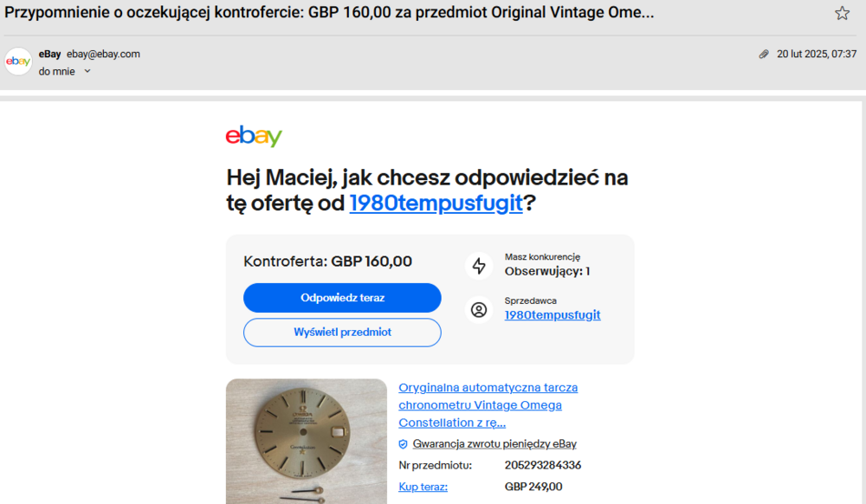
Task: Click the paperclip attachment icon
Action: click(763, 54)
